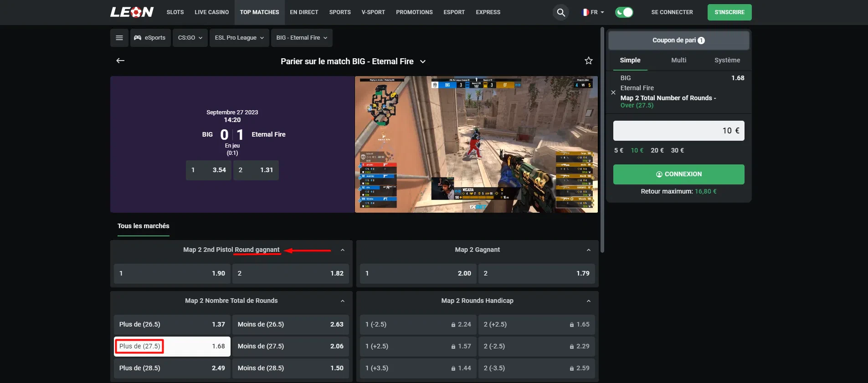Screen dimensions: 868x383
Task: Bet on BIG match winner at 3.54
Action: 209,170
